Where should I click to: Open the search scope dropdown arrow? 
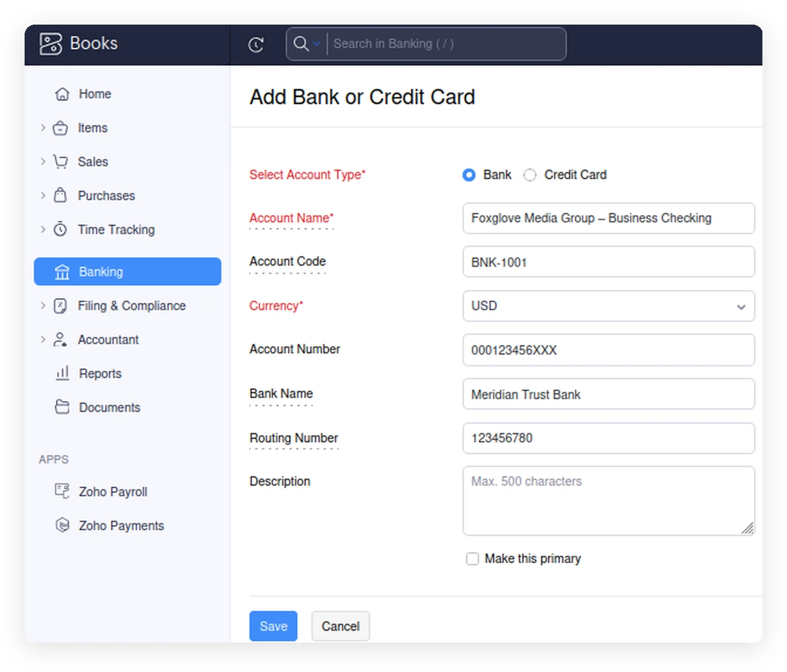coord(317,44)
